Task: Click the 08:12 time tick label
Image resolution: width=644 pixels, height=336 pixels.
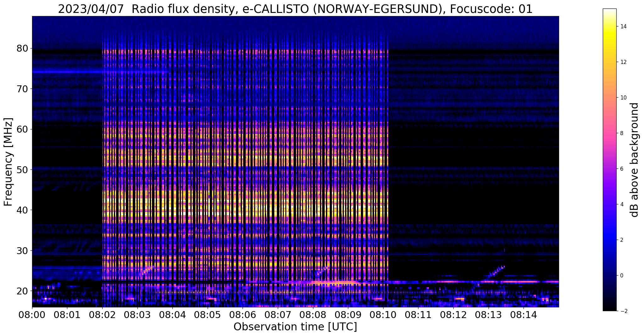Action: coord(453,315)
